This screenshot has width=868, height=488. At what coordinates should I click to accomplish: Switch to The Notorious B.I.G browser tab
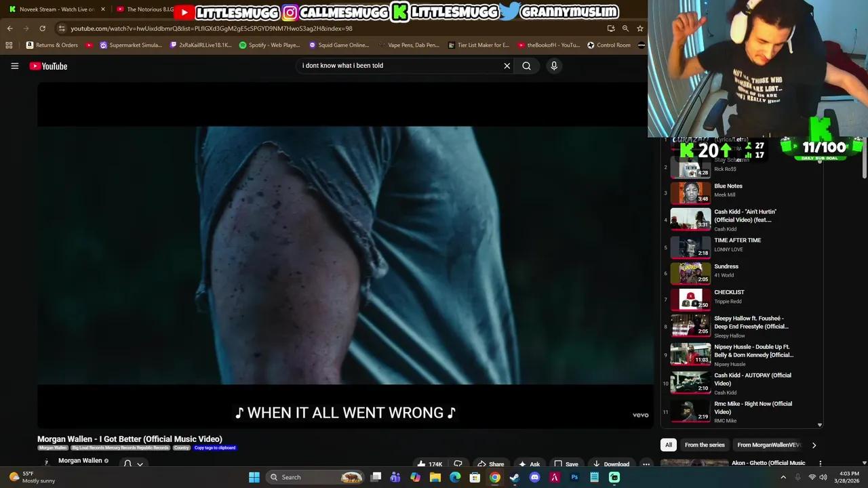145,9
